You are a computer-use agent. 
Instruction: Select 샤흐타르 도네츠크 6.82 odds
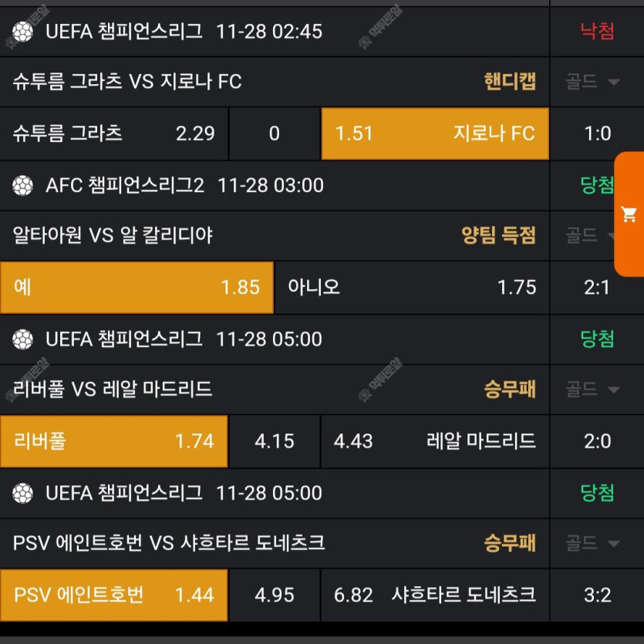(435, 595)
